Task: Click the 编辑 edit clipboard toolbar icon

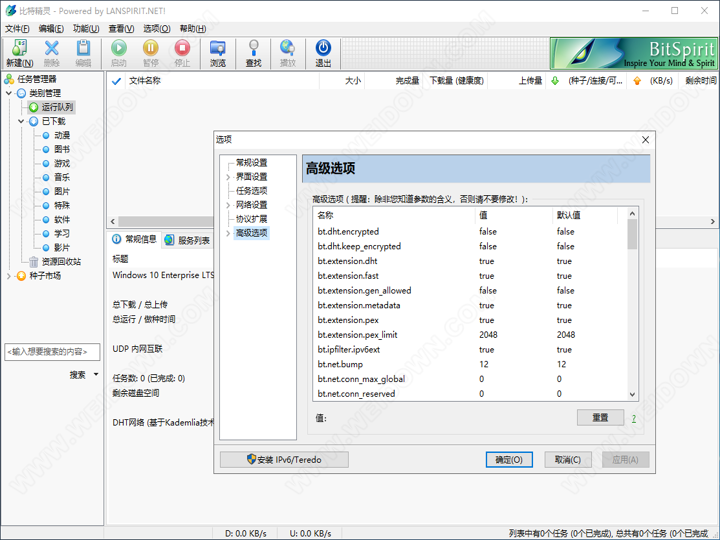Action: coord(83,53)
